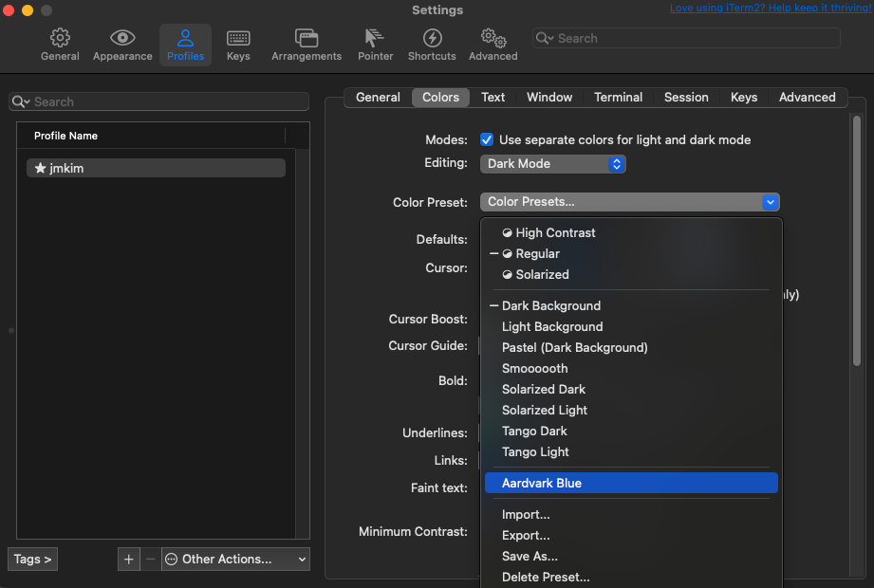This screenshot has width=874, height=588.
Task: Choose Delete Preset... from the menu
Action: [631, 577]
